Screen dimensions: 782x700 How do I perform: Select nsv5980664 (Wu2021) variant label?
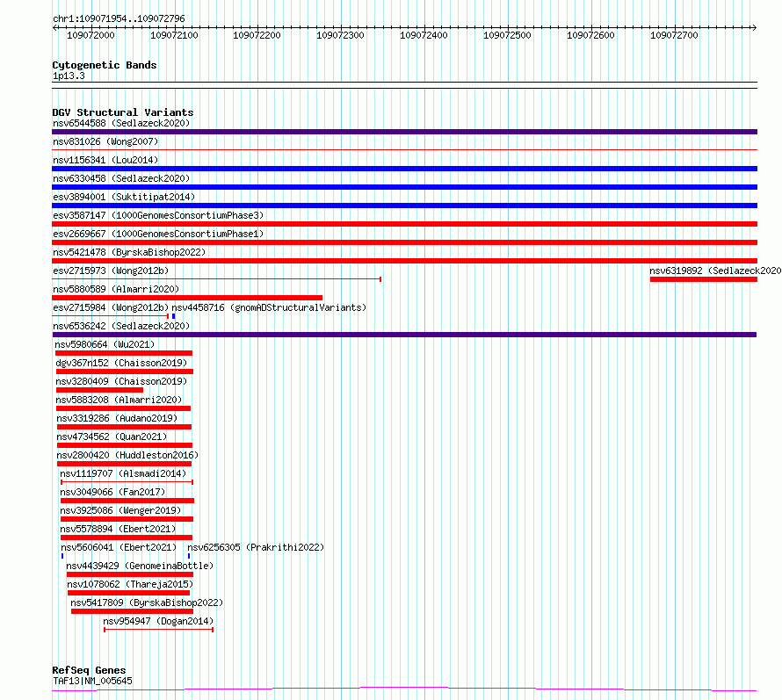(105, 344)
